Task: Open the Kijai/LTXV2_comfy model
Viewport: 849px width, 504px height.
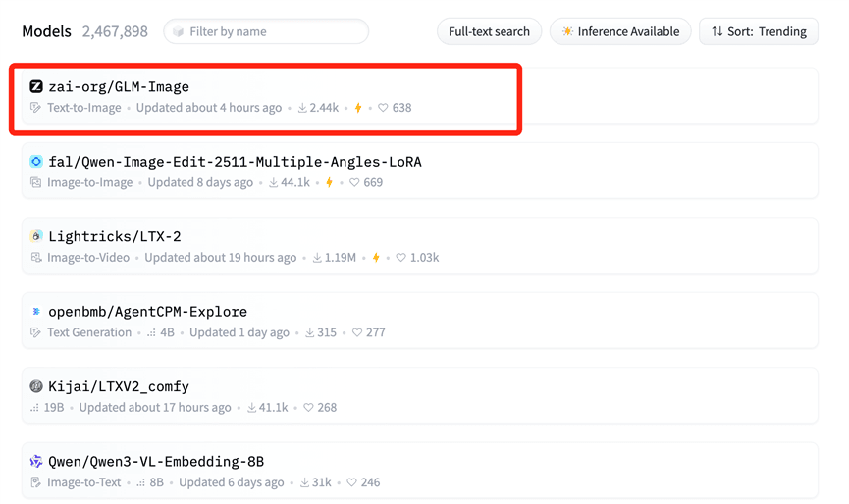Action: pyautogui.click(x=118, y=386)
